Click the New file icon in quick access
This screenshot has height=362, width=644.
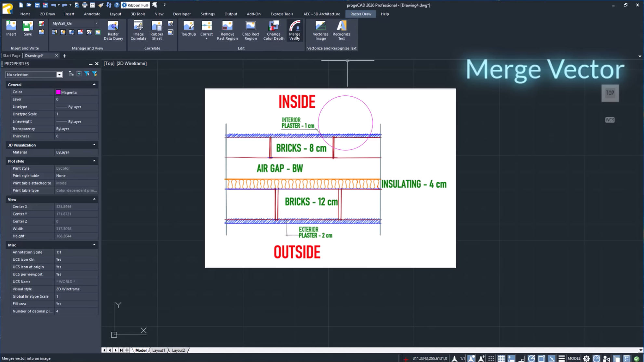coord(21,5)
